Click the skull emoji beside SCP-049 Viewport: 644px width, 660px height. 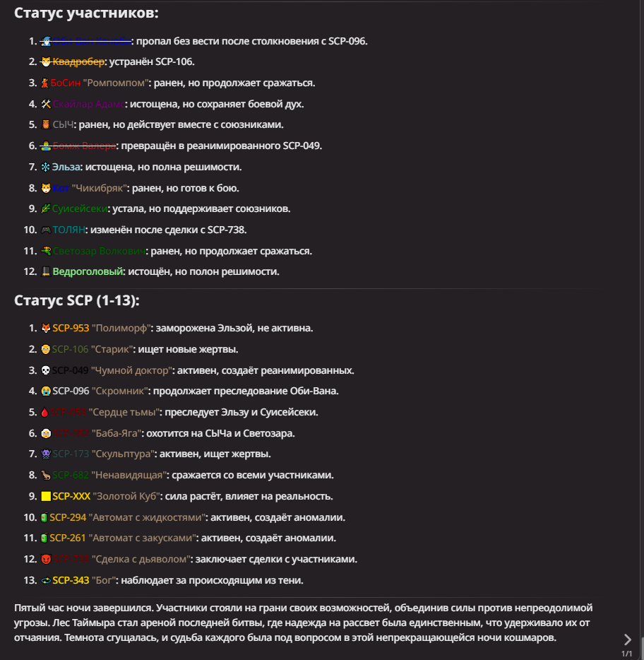[x=46, y=370]
